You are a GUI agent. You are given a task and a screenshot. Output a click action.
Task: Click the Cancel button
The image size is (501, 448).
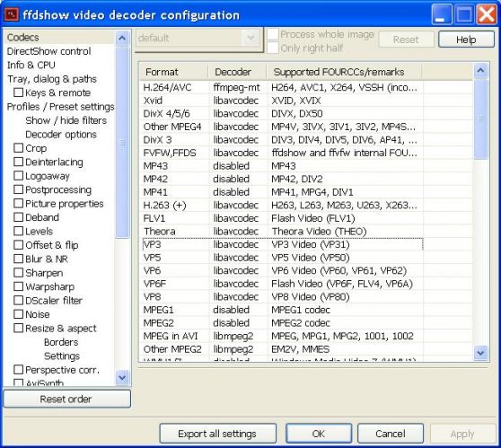[x=391, y=434]
